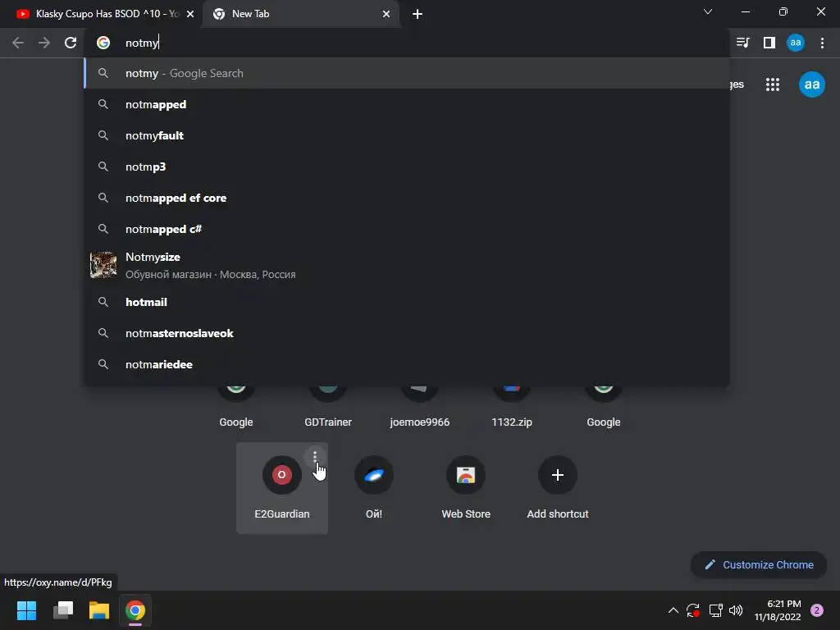Viewport: 840px width, 630px height.
Task: Open the Web Store shortcut
Action: (x=466, y=487)
